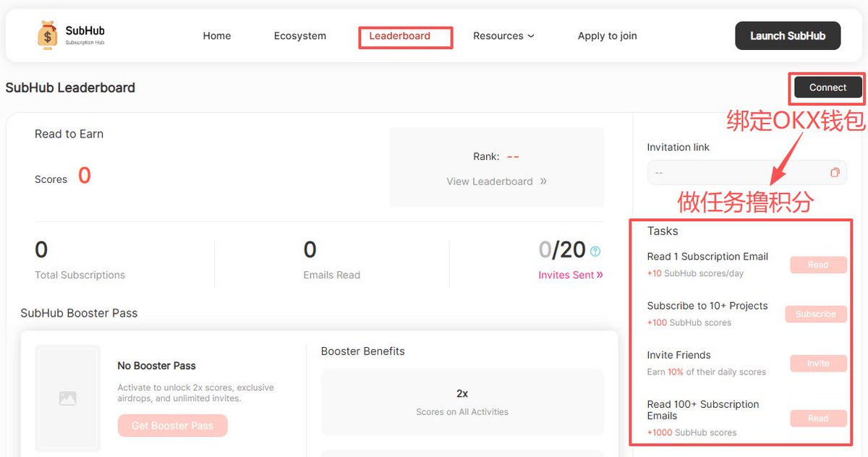The height and width of the screenshot is (457, 868).
Task: Connect your wallet
Action: point(827,87)
